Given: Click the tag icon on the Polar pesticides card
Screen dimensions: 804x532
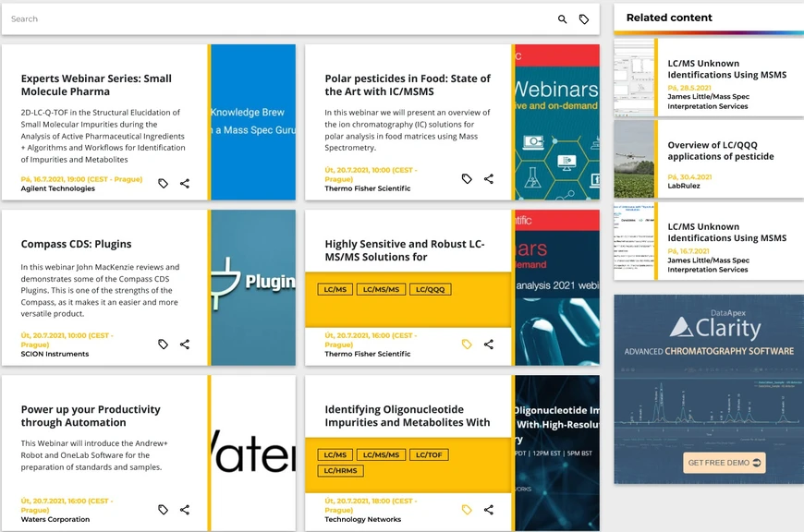Looking at the screenshot, I should pos(467,179).
